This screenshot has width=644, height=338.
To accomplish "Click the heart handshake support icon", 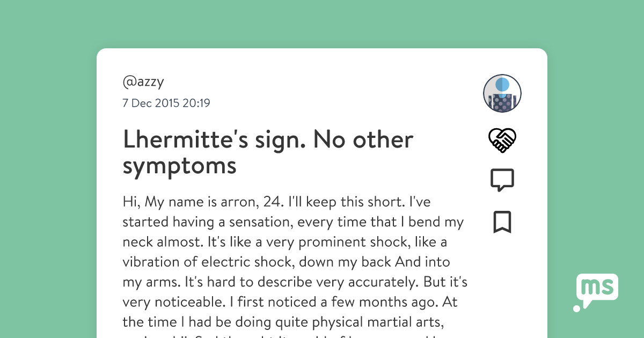I will tap(502, 141).
